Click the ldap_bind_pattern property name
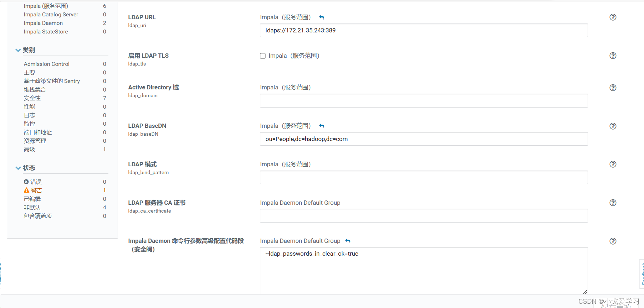This screenshot has height=308, width=644. pos(148,173)
